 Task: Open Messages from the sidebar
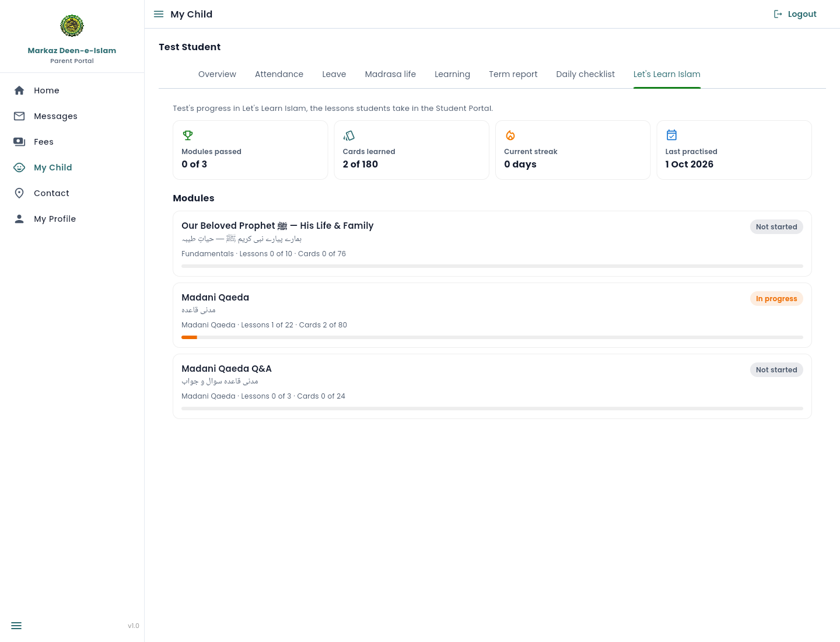55,116
